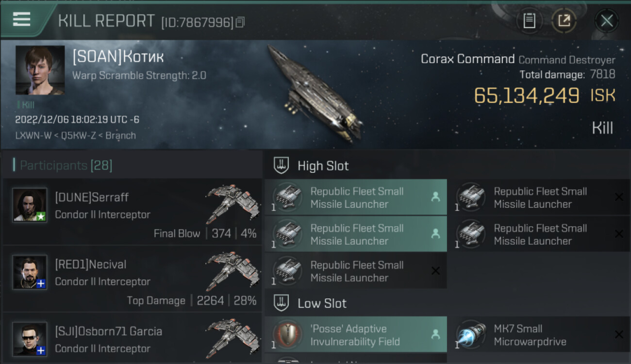Open Osborn71 Garcia participant entry
The width and height of the screenshot is (631, 364).
coord(132,338)
